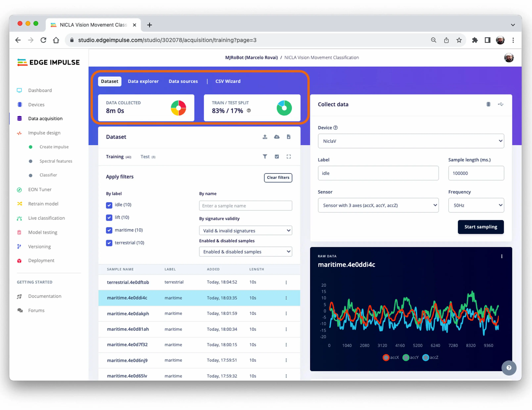Click the filter funnel icon
The width and height of the screenshot is (532, 410).
point(265,157)
